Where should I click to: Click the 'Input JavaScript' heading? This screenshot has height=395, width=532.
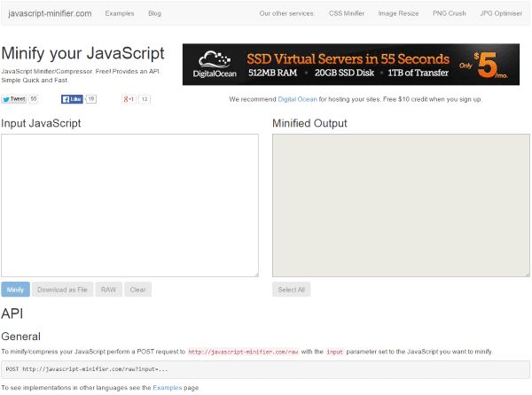(x=41, y=123)
